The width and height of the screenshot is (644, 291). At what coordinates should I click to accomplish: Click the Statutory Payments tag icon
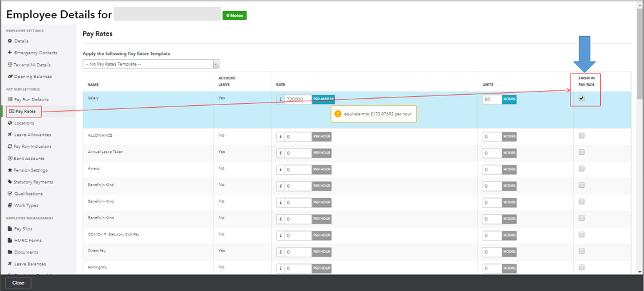click(10, 182)
